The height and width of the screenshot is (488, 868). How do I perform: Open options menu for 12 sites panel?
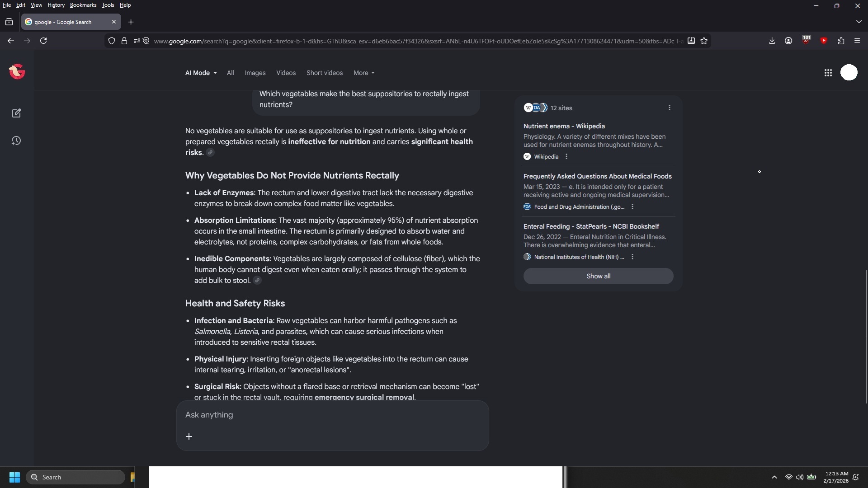(x=669, y=108)
